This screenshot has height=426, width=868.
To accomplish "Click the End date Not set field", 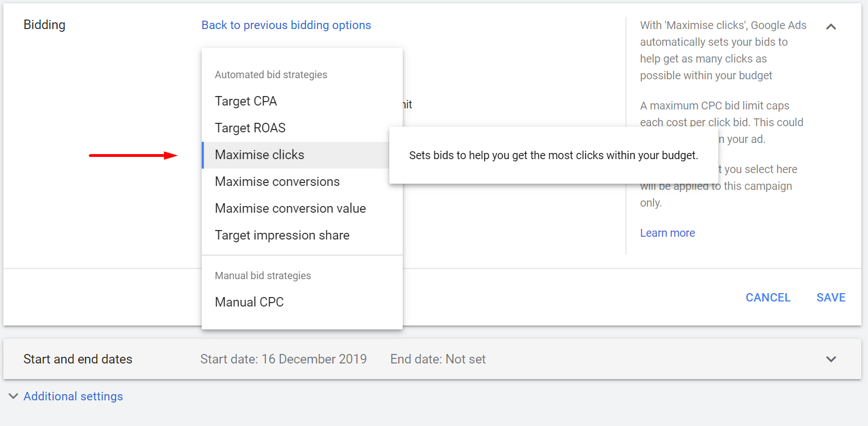I will (438, 359).
